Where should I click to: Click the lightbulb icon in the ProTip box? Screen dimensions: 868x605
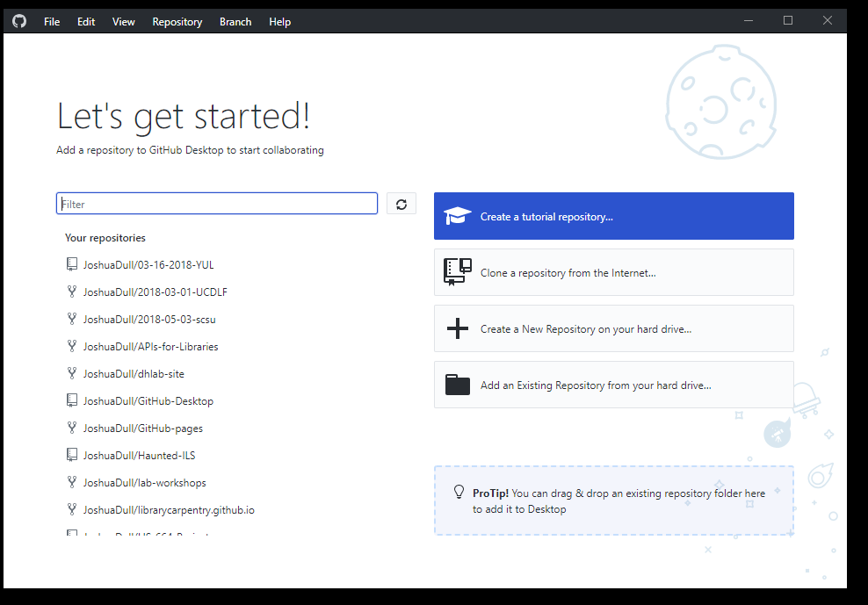point(458,493)
